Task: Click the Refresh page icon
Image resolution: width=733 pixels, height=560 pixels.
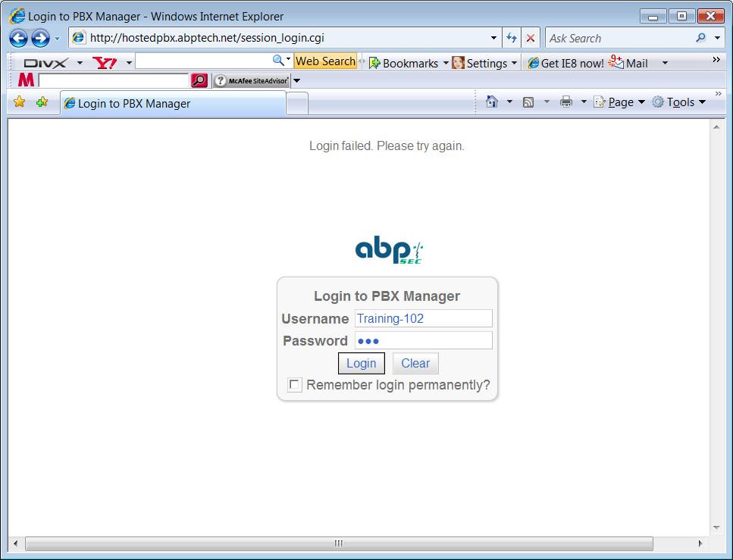Action: 512,38
